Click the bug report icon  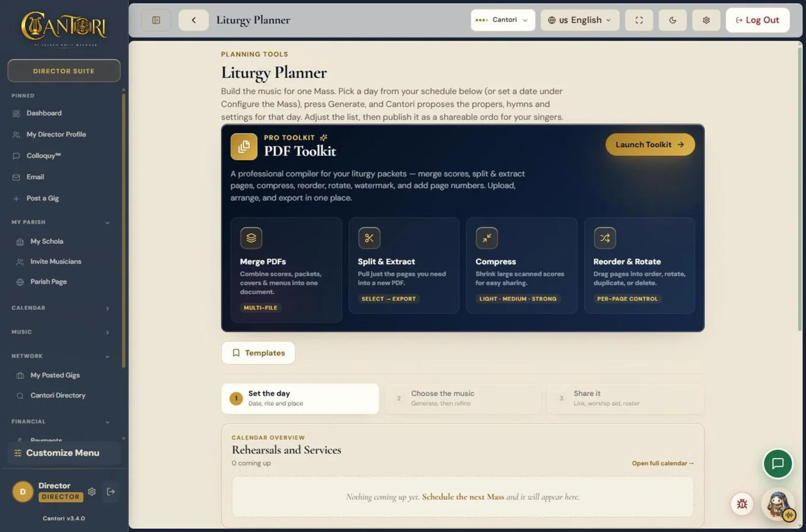(x=742, y=504)
